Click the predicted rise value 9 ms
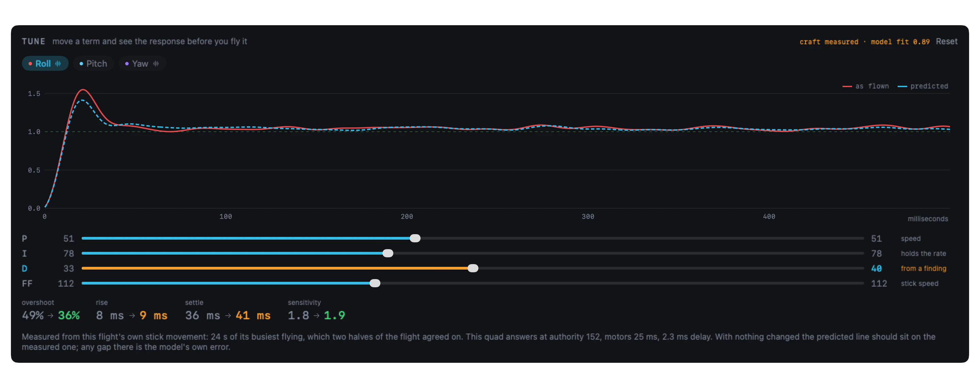 point(153,316)
